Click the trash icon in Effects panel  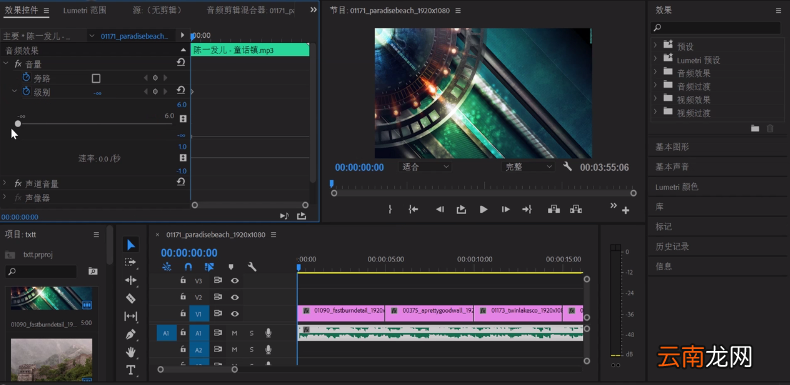770,129
